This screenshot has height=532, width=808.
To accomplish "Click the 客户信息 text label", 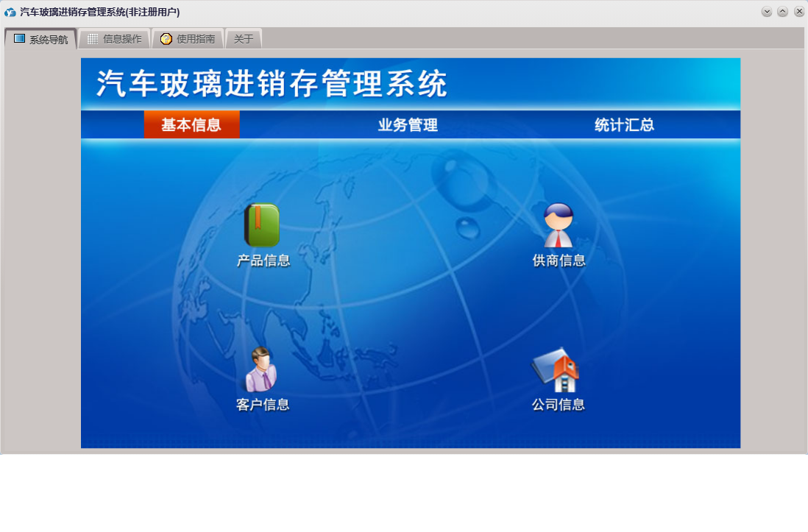I will [x=263, y=405].
